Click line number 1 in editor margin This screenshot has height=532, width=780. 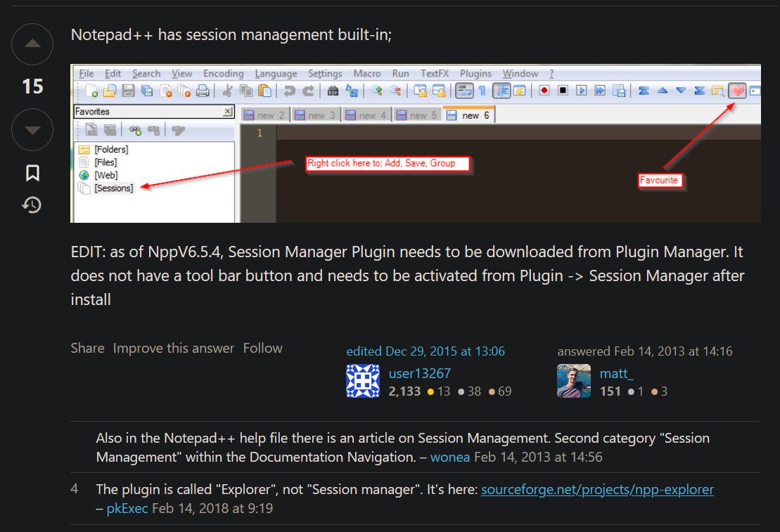pyautogui.click(x=259, y=133)
